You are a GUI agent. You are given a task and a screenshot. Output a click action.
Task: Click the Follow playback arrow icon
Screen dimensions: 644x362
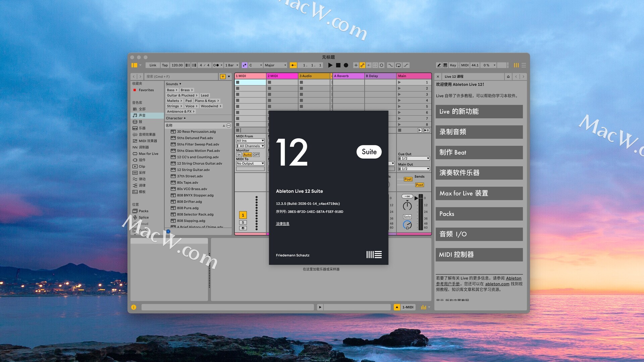click(293, 65)
